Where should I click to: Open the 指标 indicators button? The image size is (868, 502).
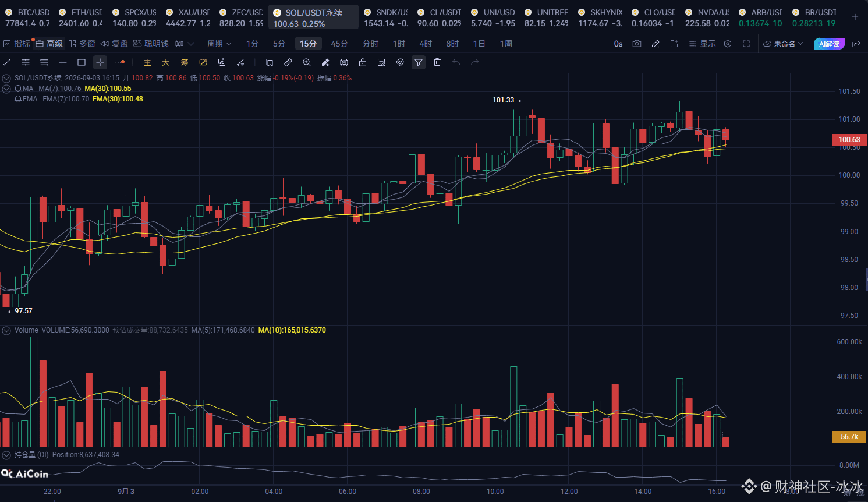pos(16,44)
